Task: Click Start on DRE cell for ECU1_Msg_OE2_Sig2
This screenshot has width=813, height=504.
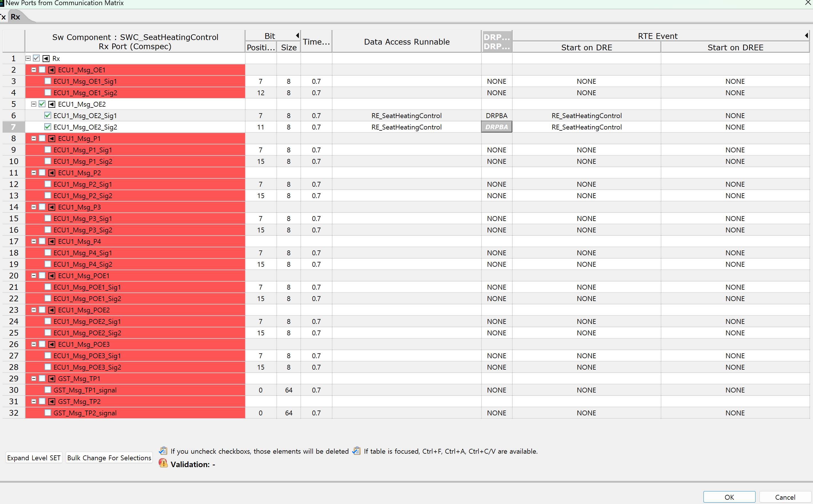Action: 587,127
